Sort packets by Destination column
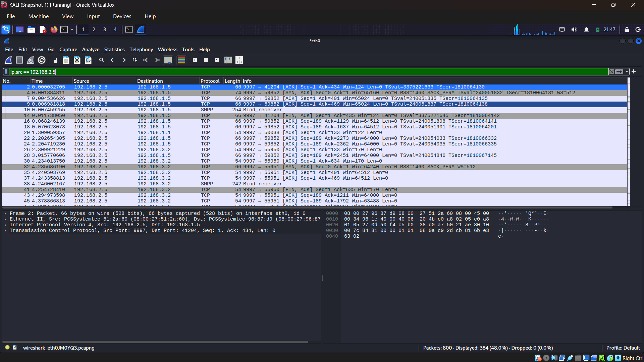This screenshot has height=362, width=644. pos(168,81)
